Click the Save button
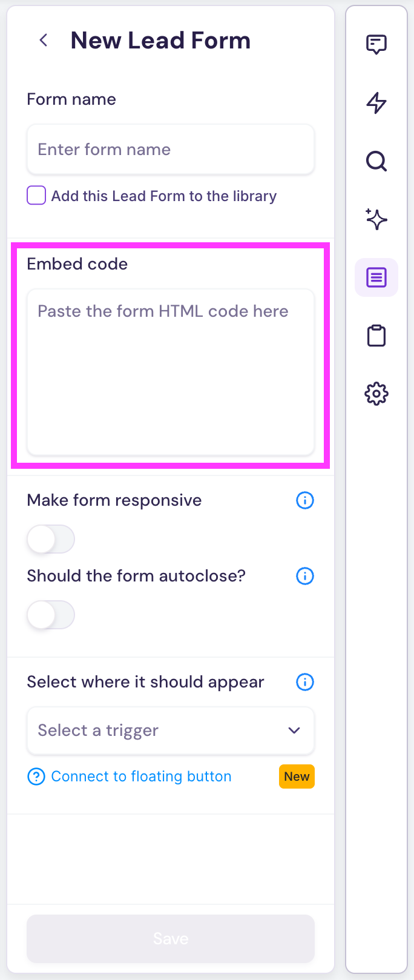This screenshot has height=980, width=414. pyautogui.click(x=171, y=938)
